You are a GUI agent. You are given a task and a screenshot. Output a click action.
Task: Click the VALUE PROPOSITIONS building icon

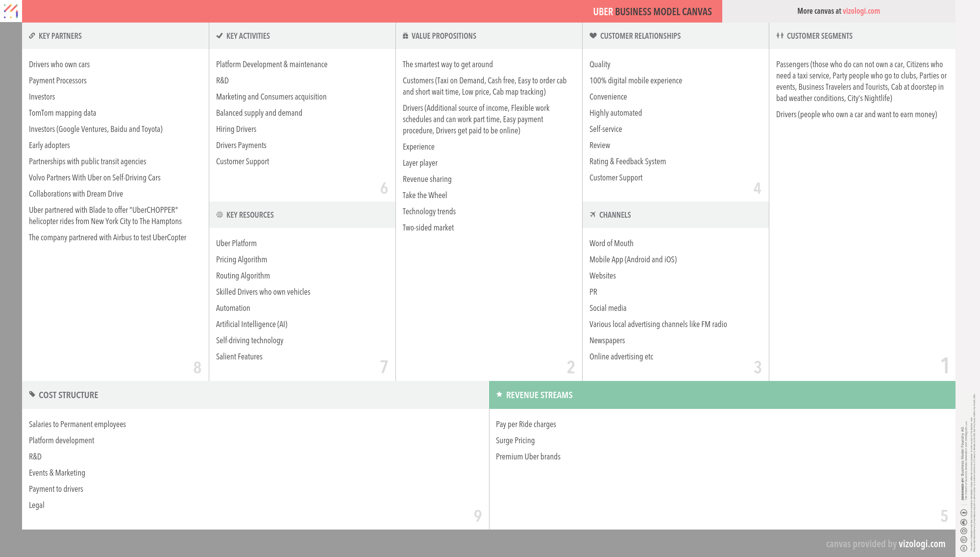(x=405, y=36)
